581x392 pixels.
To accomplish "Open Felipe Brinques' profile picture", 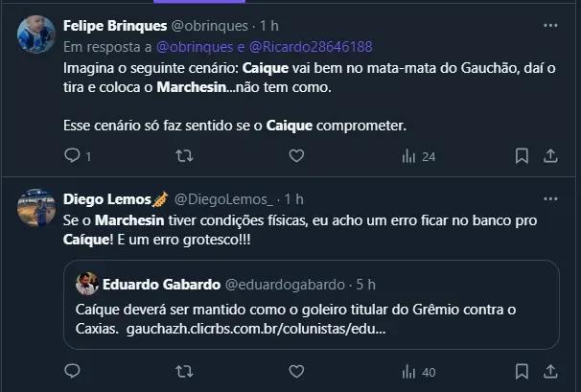I will pyautogui.click(x=35, y=34).
